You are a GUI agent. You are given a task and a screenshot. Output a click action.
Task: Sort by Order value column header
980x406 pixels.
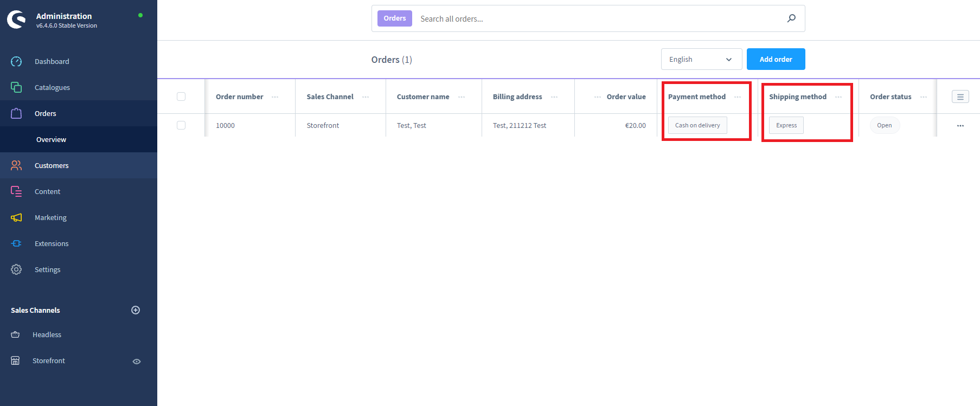point(626,96)
